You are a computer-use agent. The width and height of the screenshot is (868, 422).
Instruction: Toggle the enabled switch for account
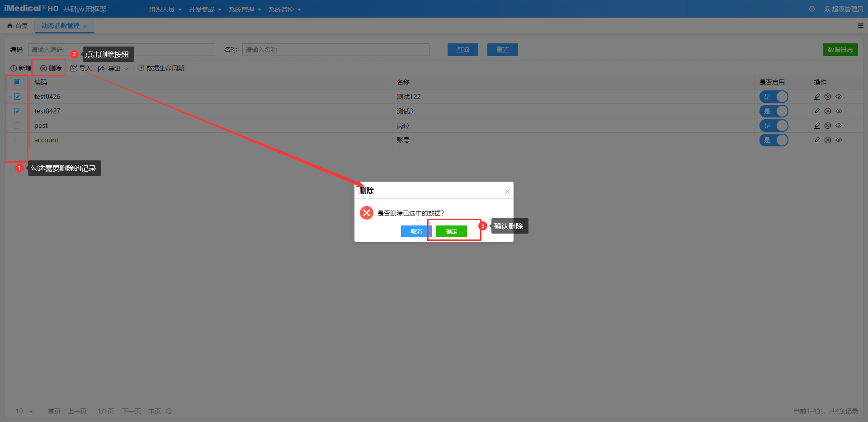(x=774, y=140)
